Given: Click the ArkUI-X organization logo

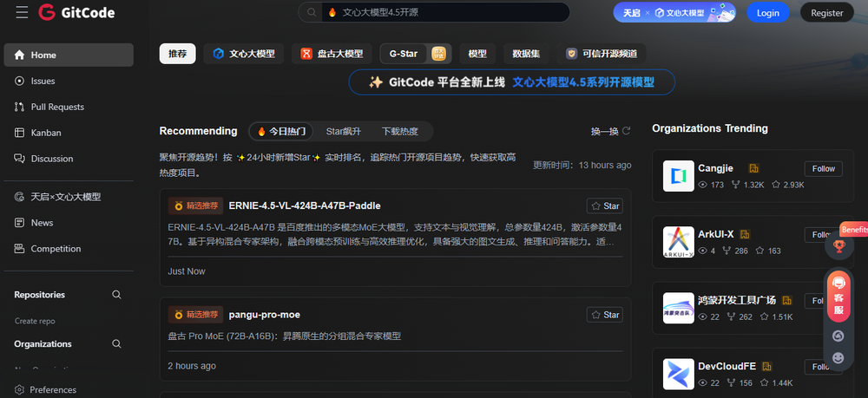Looking at the screenshot, I should (678, 242).
